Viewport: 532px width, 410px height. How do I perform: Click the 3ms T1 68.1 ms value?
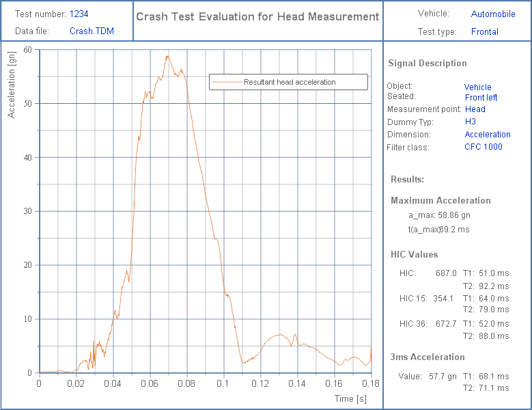click(494, 377)
